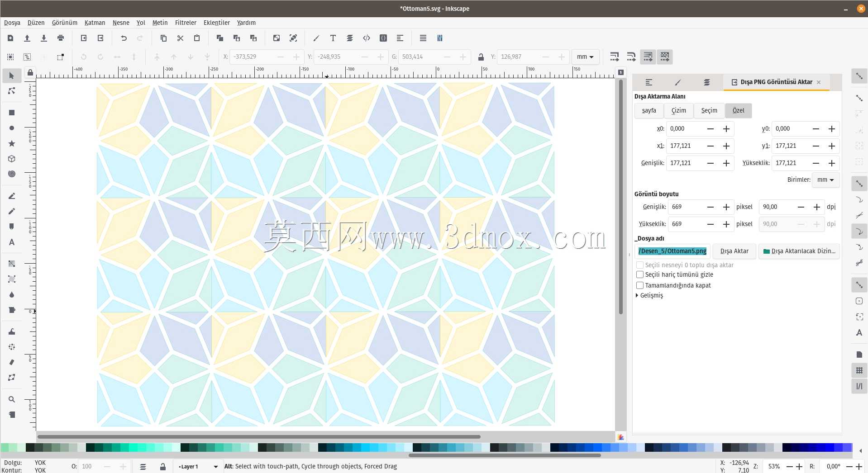Activate the Spiral tool
This screenshot has height=473, width=868.
click(x=12, y=174)
